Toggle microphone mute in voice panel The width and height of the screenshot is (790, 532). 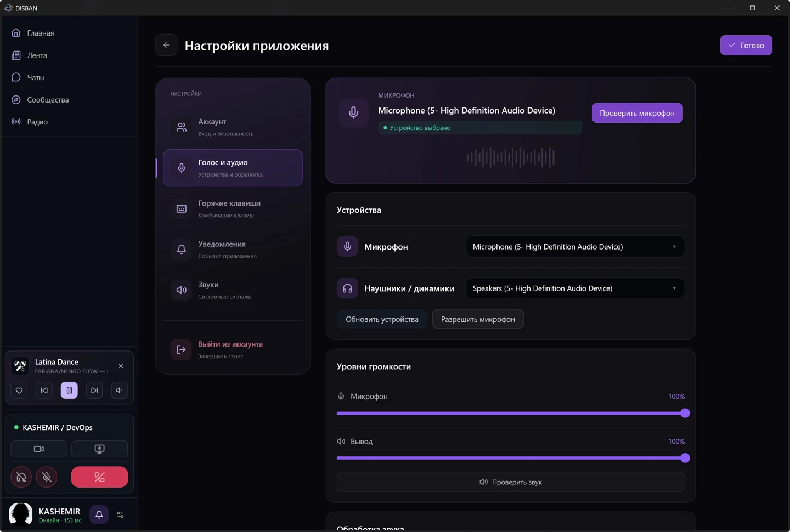pos(47,477)
